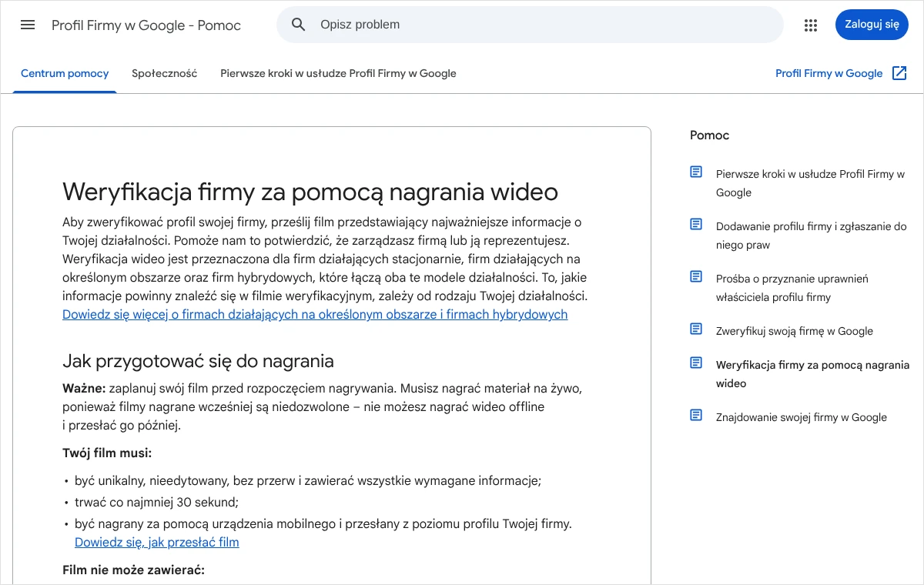Open link about firmach działających na określonym obszarze
Viewport: 924px width, 585px height.
pos(315,315)
